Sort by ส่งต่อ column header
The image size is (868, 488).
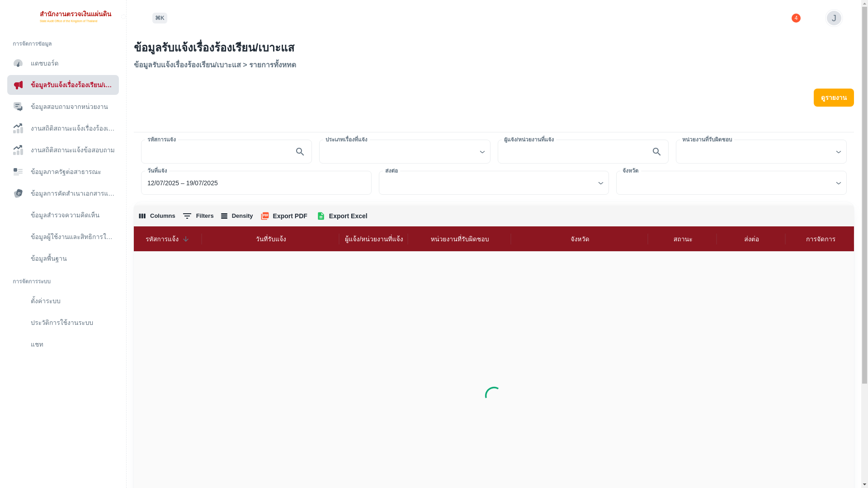(x=751, y=239)
